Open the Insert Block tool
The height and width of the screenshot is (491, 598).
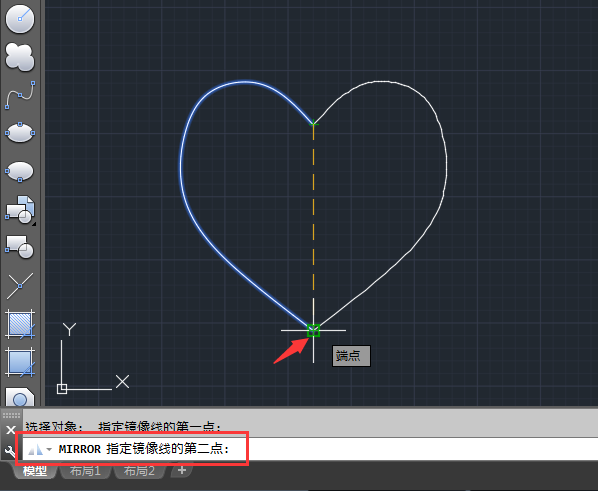20,209
